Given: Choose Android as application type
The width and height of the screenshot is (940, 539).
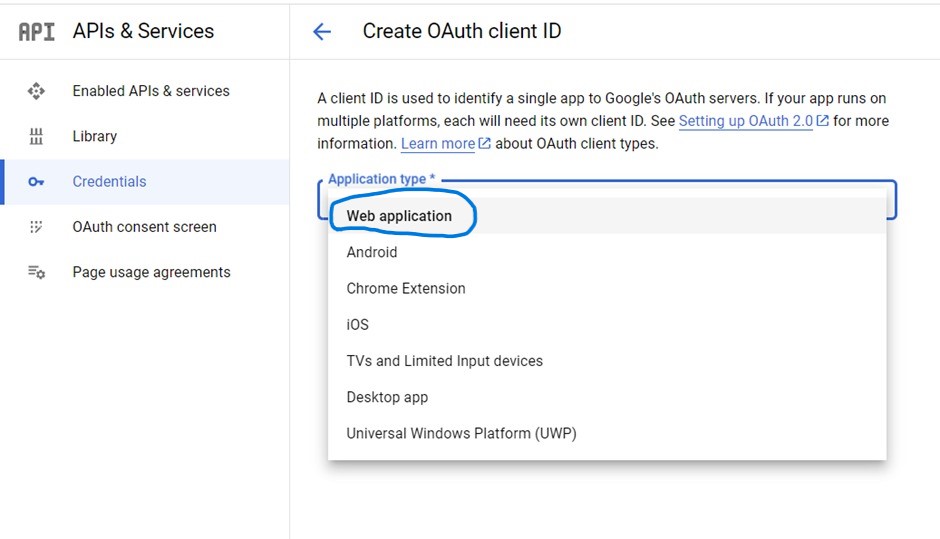Looking at the screenshot, I should pyautogui.click(x=372, y=252).
